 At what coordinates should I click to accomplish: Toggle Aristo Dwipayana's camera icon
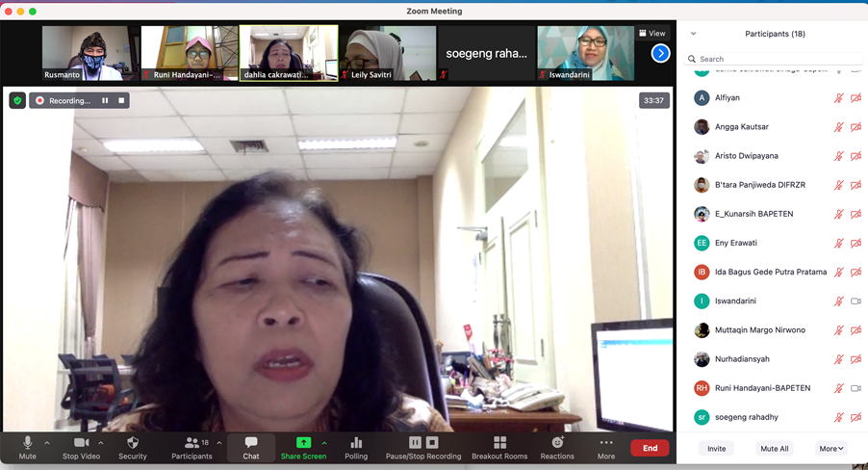(855, 156)
